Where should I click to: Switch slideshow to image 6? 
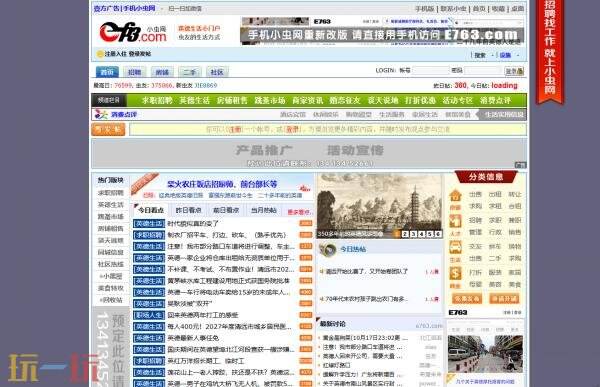438,234
